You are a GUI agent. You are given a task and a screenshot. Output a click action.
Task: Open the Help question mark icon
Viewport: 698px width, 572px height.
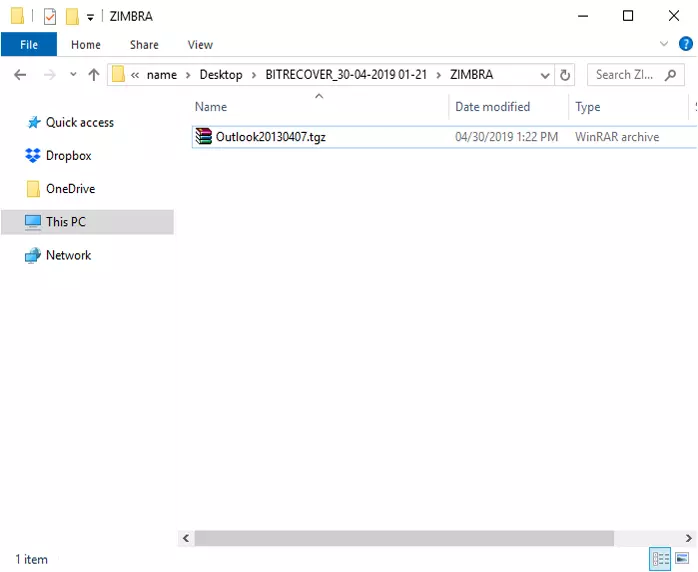tap(685, 44)
